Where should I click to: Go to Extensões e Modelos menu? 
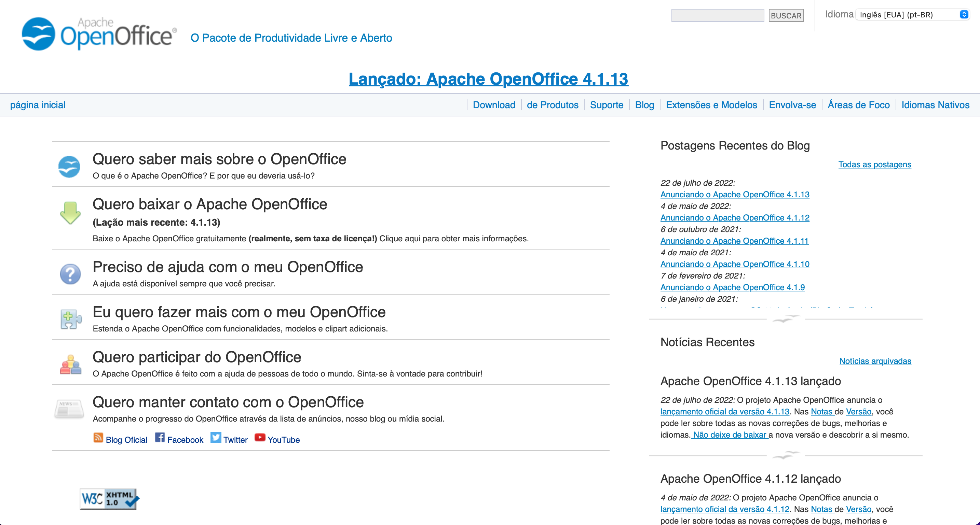(711, 105)
